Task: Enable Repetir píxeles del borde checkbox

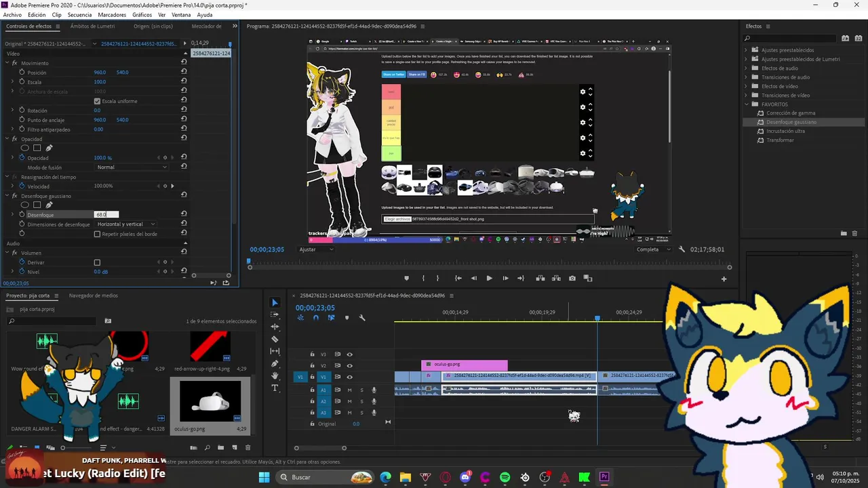Action: pyautogui.click(x=97, y=234)
